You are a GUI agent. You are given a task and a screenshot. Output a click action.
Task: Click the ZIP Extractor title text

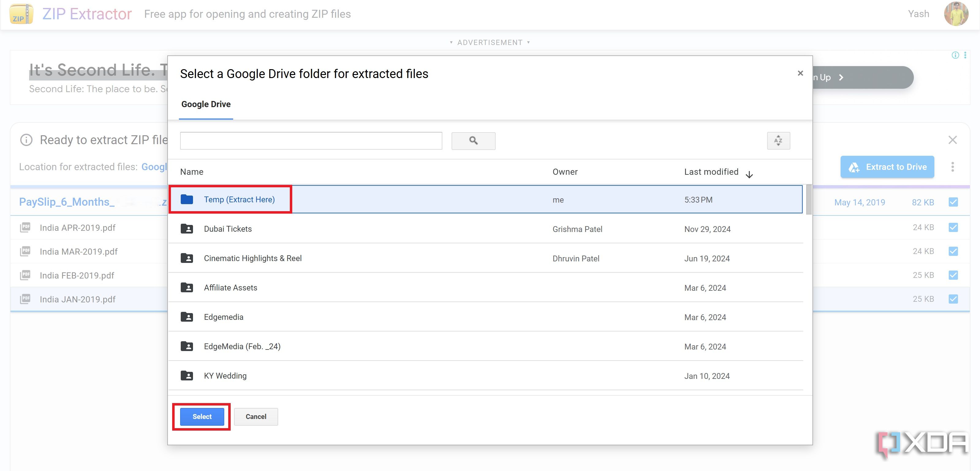pos(87,14)
